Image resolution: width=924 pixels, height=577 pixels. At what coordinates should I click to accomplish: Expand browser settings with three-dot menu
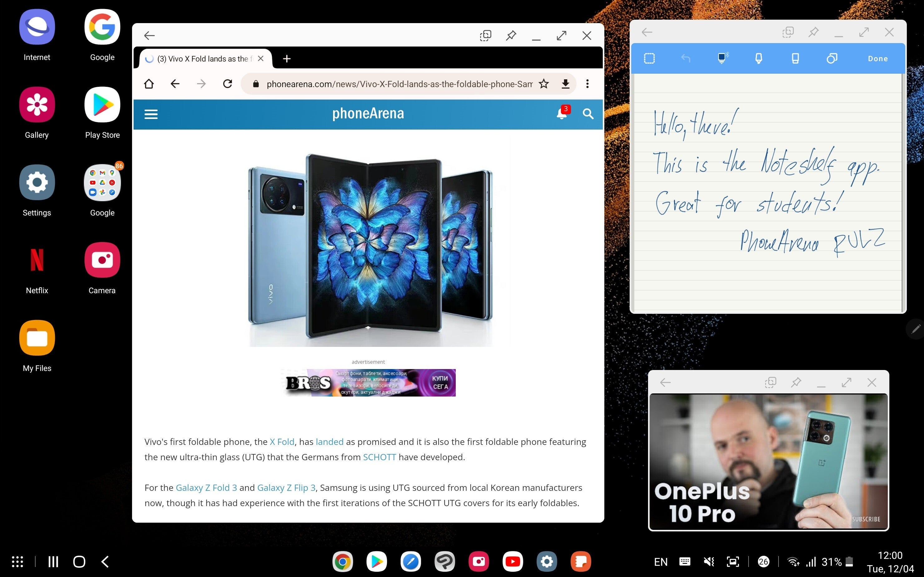[x=587, y=84]
